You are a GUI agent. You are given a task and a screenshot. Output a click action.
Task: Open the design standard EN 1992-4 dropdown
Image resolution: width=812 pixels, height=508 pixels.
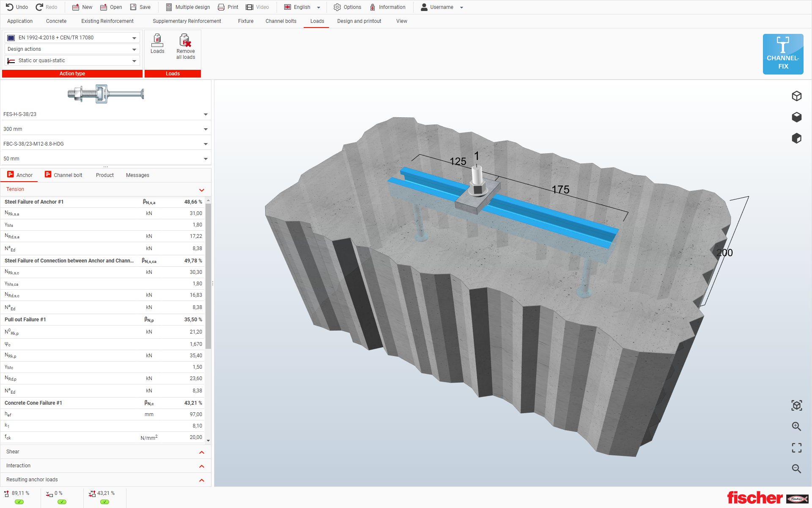(x=134, y=38)
